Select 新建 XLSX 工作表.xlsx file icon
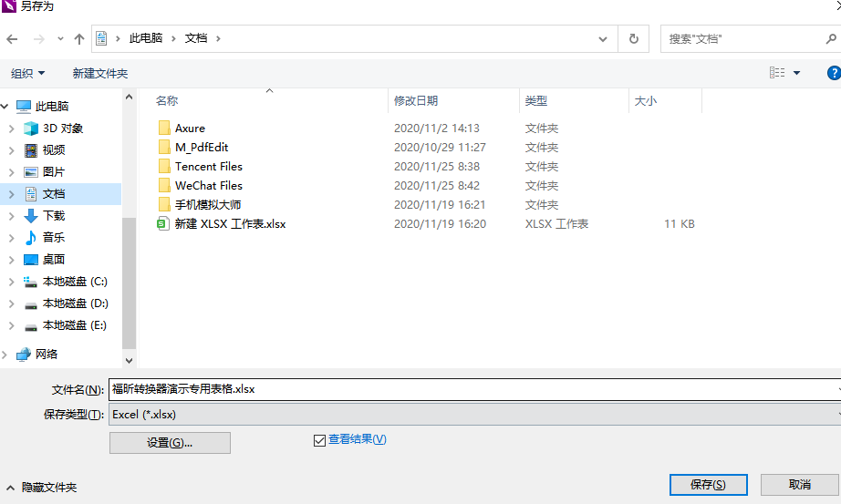 point(162,223)
